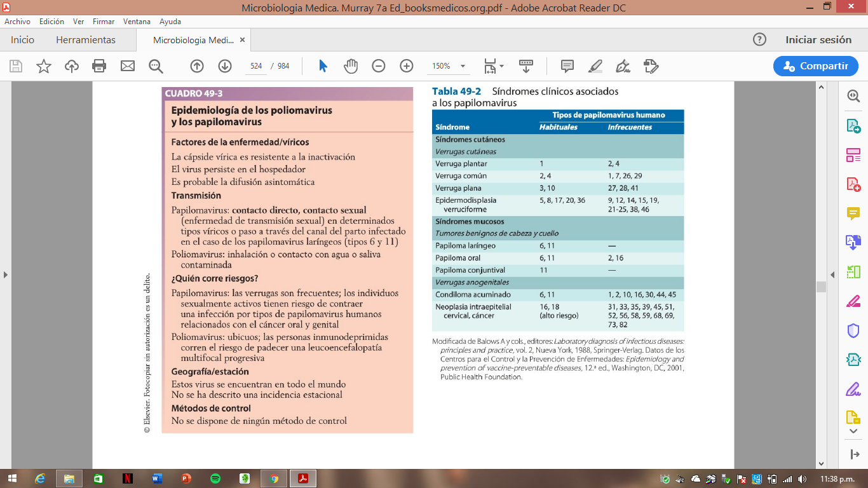868x488 pixels.
Task: Bookmark the file with the star icon
Action: coord(44,66)
